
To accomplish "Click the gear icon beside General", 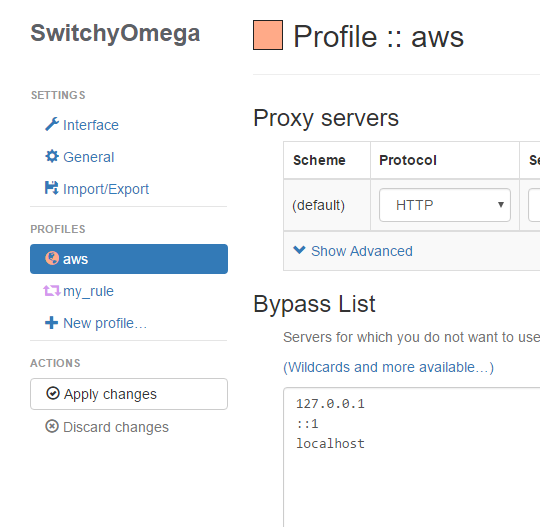I will coord(52,156).
